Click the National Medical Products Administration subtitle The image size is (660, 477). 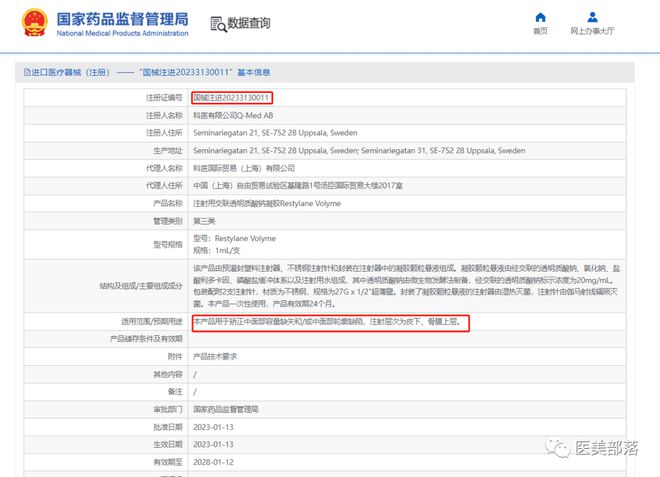pyautogui.click(x=122, y=33)
